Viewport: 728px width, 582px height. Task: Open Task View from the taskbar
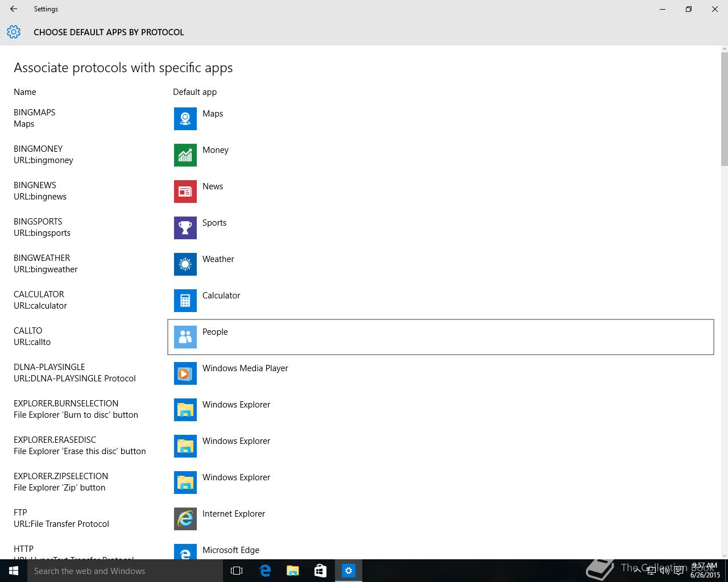click(x=237, y=571)
